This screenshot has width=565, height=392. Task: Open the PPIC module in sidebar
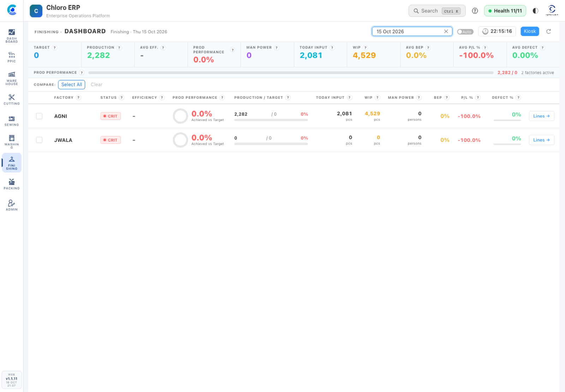(12, 57)
